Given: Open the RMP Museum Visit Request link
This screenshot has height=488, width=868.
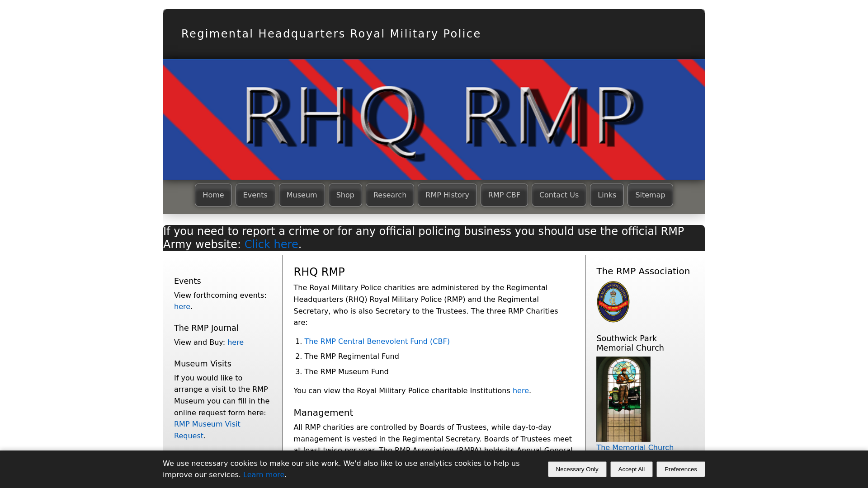Looking at the screenshot, I should (x=207, y=430).
